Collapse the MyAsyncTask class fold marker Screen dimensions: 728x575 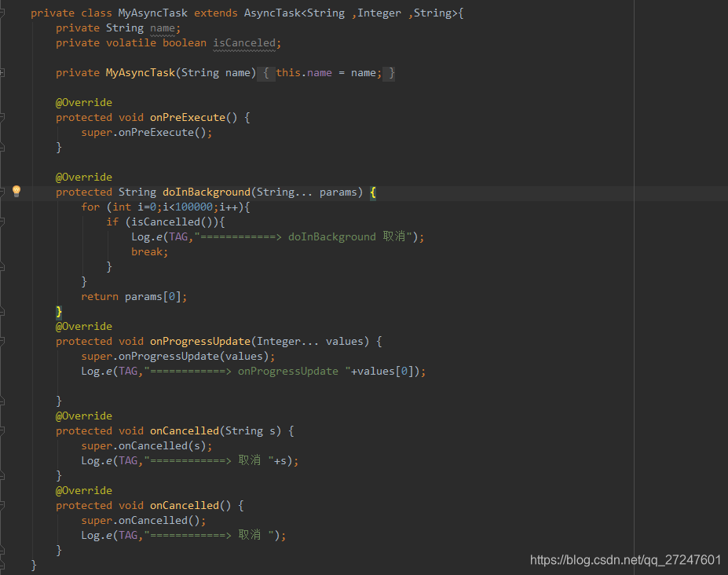(2, 13)
